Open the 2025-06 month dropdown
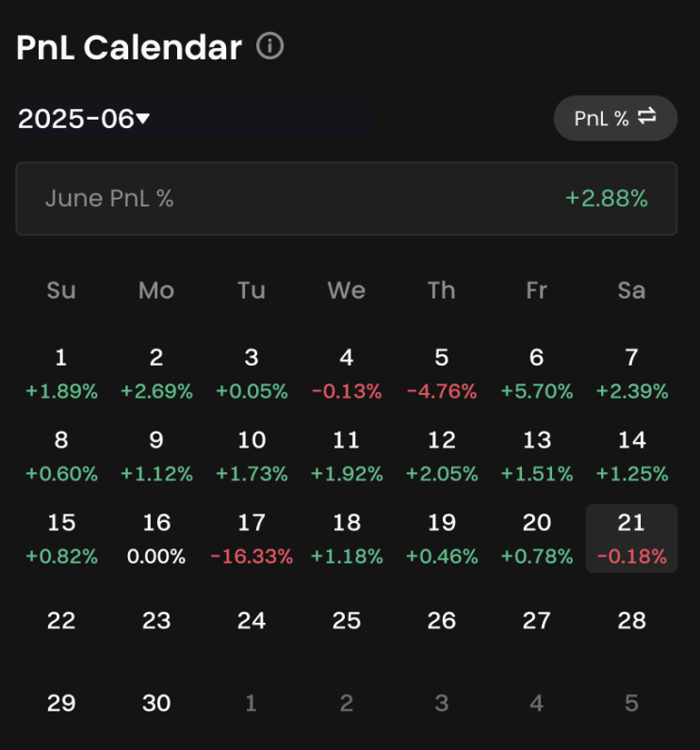The height and width of the screenshot is (750, 700). pyautogui.click(x=84, y=119)
